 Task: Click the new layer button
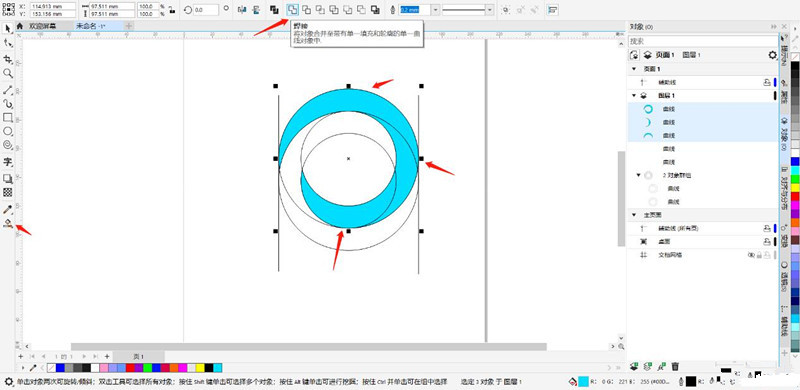coord(634,366)
